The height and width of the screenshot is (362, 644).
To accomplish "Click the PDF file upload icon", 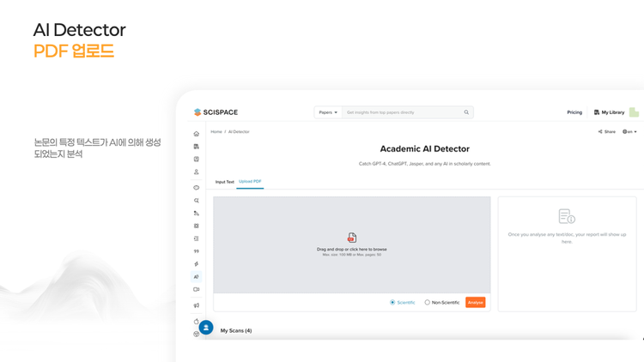I will 351,238.
